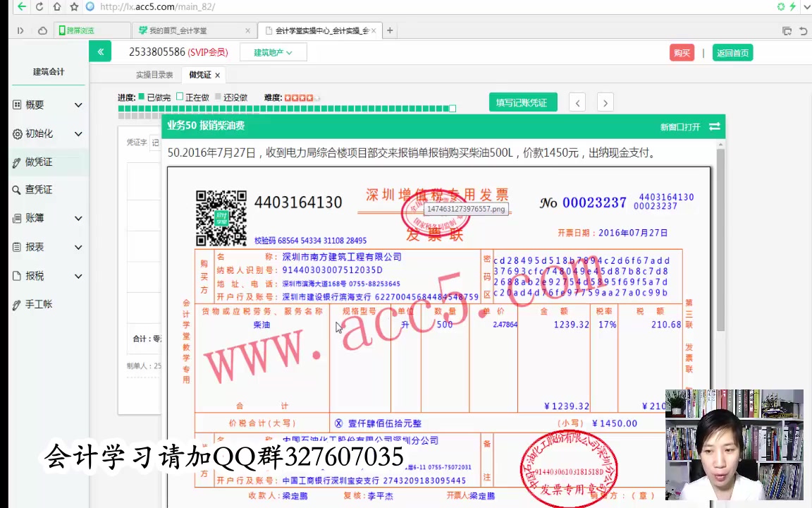Open the 建筑地产 dropdown
Image resolution: width=812 pixels, height=508 pixels.
click(x=272, y=52)
